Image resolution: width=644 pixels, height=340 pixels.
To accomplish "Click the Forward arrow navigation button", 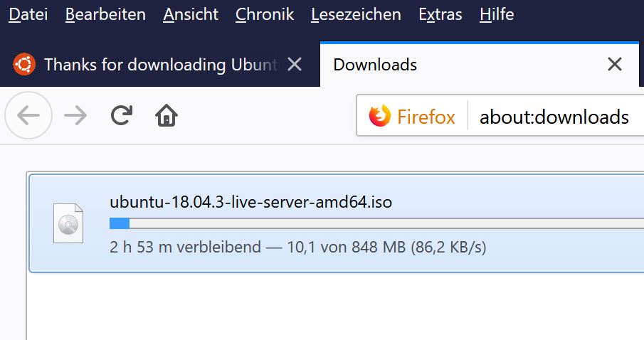I will pyautogui.click(x=75, y=115).
